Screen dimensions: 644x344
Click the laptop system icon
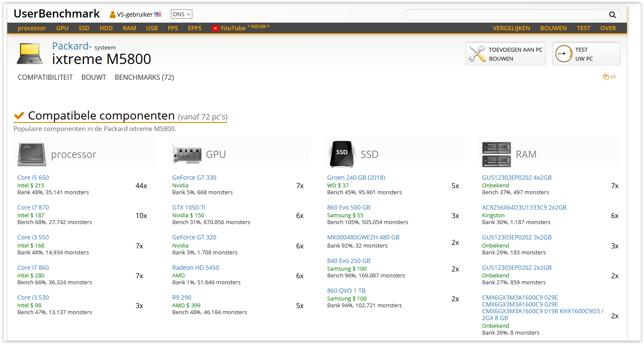pos(30,53)
